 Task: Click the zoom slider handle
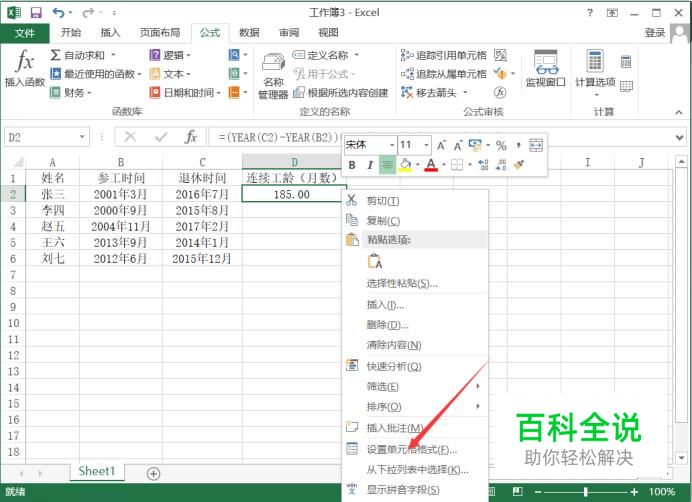tap(586, 491)
